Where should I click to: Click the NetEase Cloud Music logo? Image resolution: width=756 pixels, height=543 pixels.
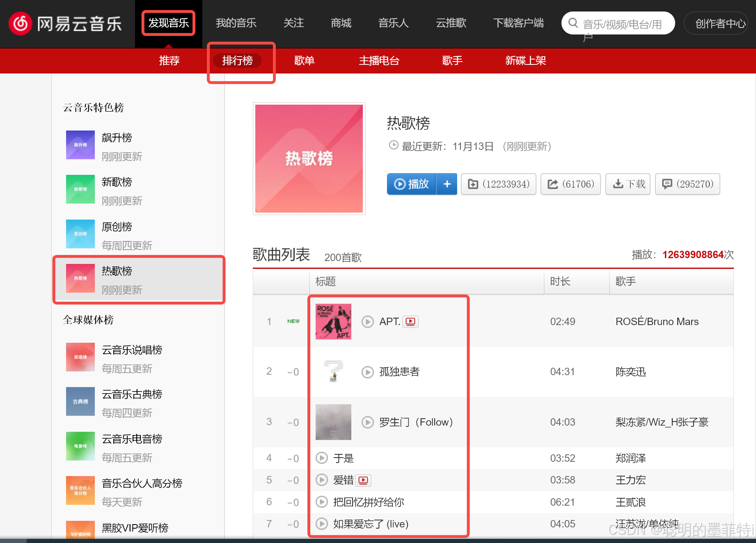pos(66,23)
